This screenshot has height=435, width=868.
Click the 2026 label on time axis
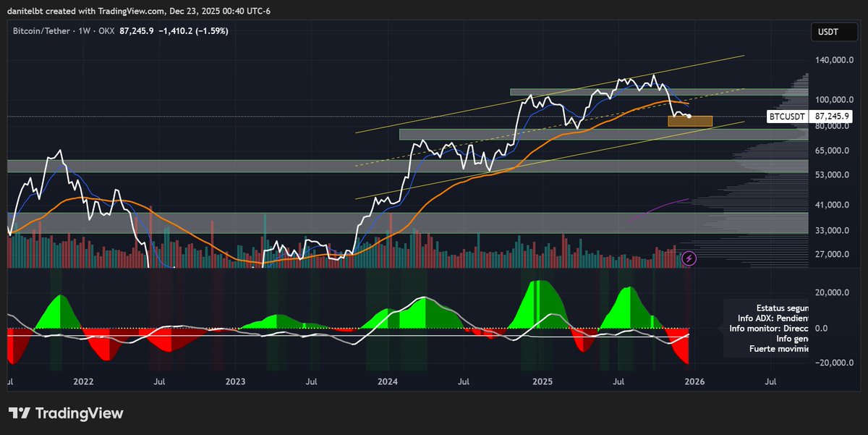pyautogui.click(x=694, y=381)
